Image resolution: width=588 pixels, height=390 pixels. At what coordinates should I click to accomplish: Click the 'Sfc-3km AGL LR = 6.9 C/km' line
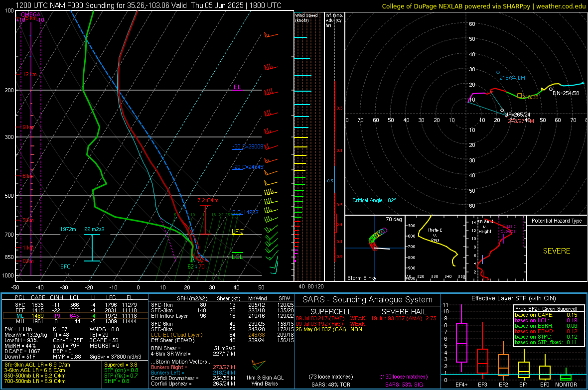(x=37, y=365)
